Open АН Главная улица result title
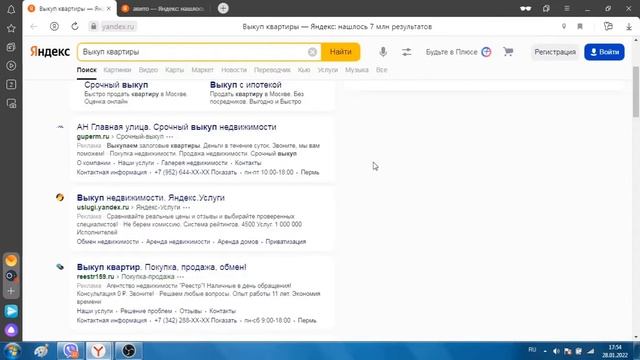 tap(177, 127)
